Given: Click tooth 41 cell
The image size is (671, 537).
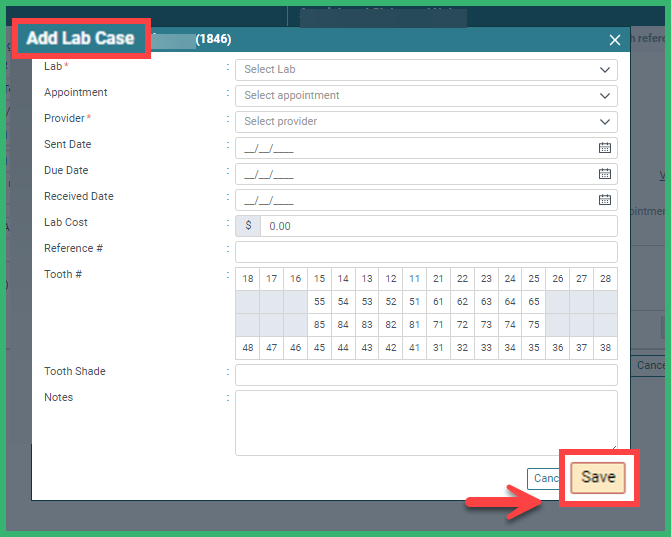Looking at the screenshot, I should pos(414,348).
